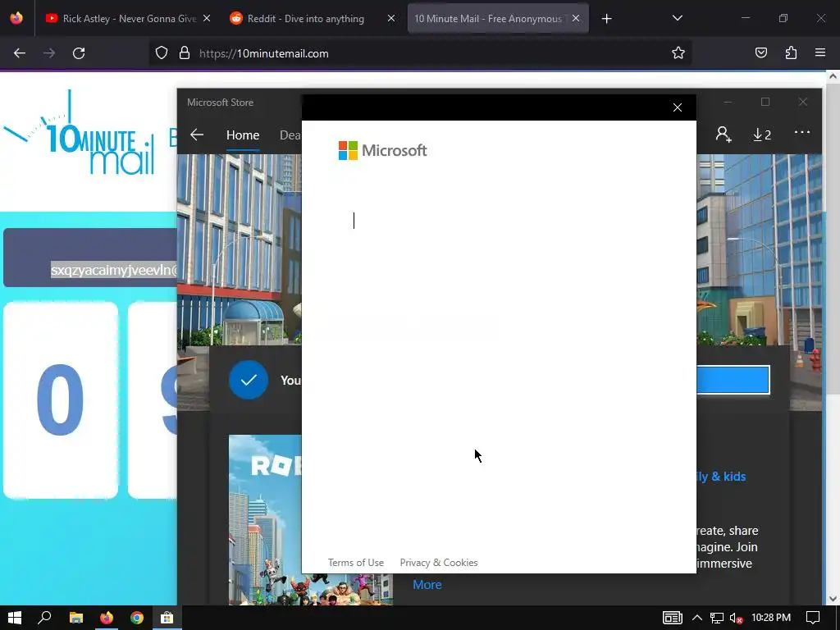Click the network status tray icon
This screenshot has width=840, height=630.
[x=716, y=619]
